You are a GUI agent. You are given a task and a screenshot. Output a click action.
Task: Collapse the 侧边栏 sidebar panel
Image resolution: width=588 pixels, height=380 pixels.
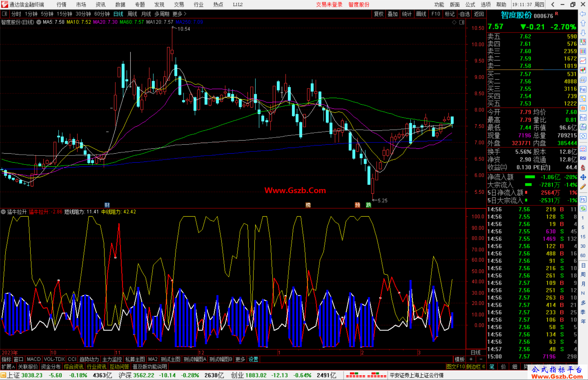pos(476,367)
